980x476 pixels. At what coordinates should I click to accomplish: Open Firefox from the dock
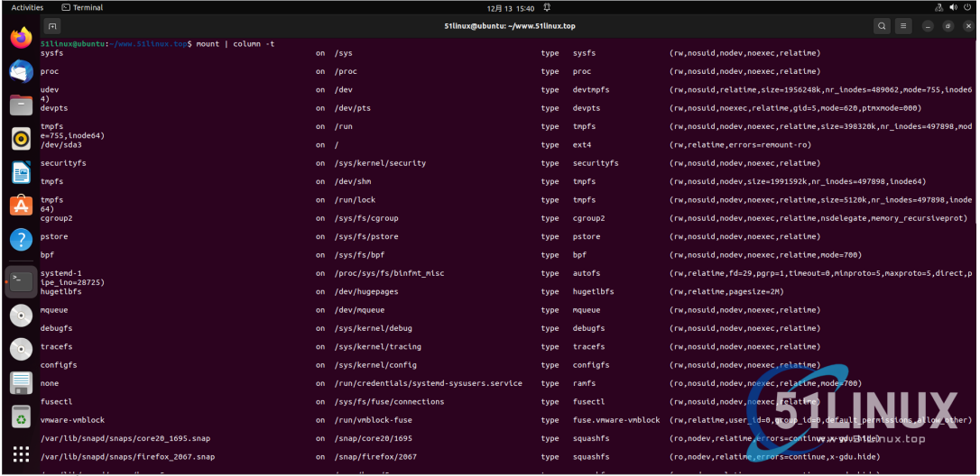point(22,38)
